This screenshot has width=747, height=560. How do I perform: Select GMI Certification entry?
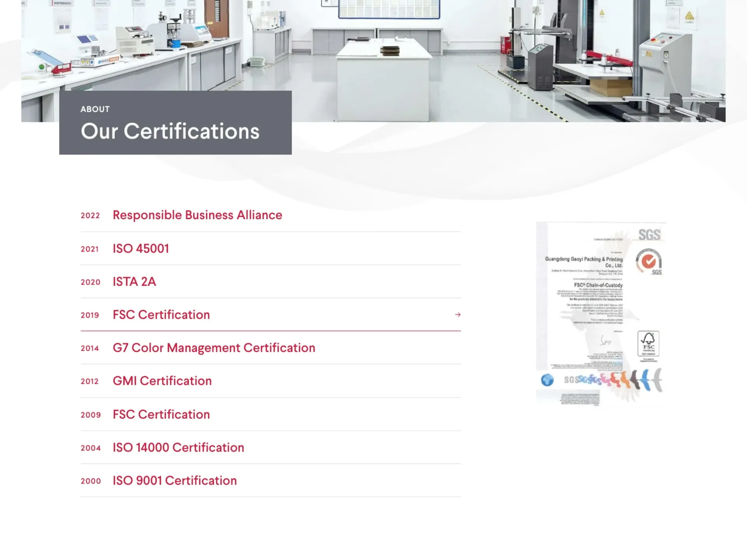click(x=162, y=381)
